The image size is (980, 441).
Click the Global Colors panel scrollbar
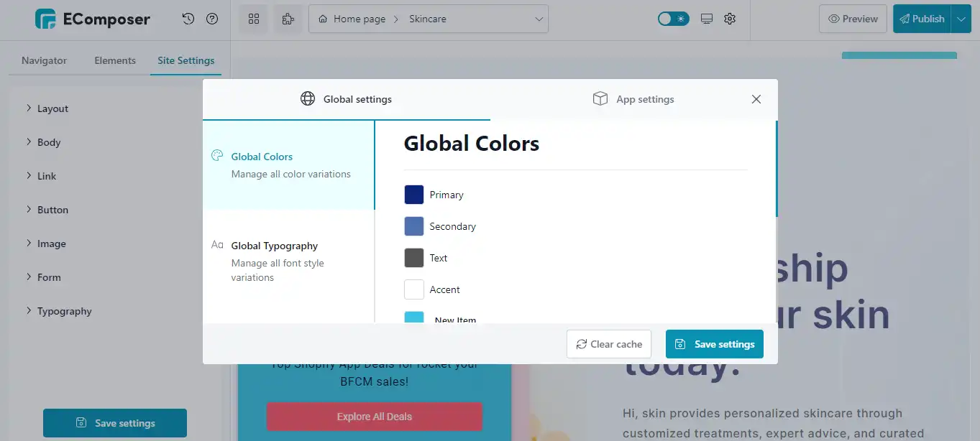tap(777, 169)
